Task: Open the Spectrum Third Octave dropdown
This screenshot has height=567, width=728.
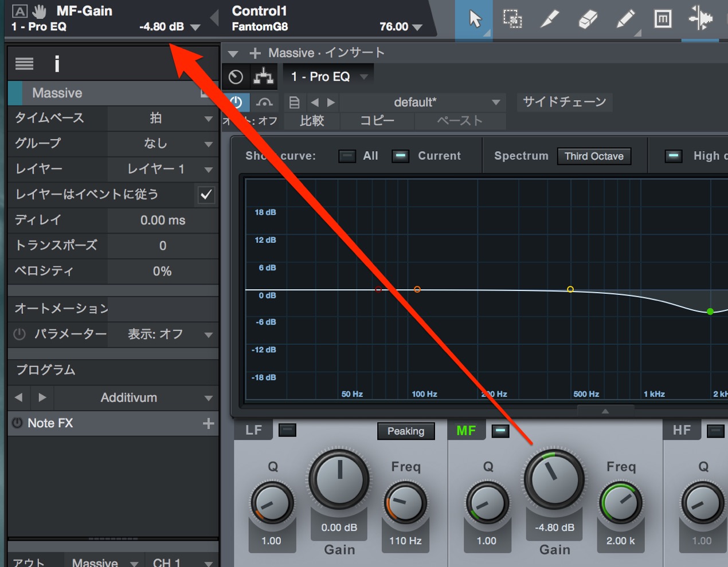Action: (x=594, y=156)
